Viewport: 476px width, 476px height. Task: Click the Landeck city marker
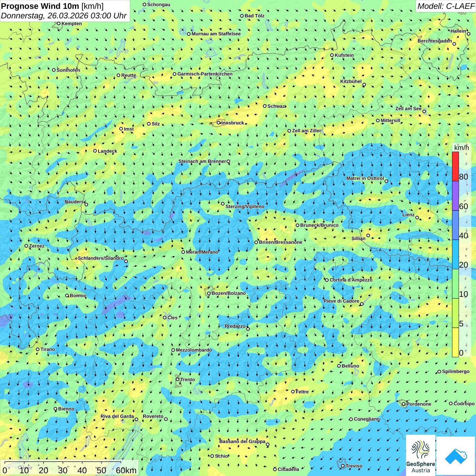click(x=95, y=151)
